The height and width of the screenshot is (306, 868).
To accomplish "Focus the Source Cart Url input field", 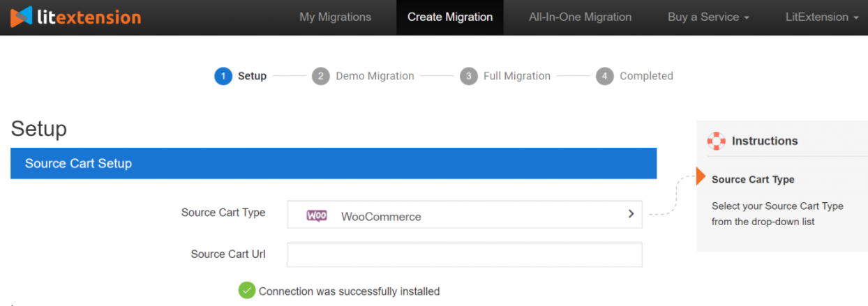I will 464,254.
